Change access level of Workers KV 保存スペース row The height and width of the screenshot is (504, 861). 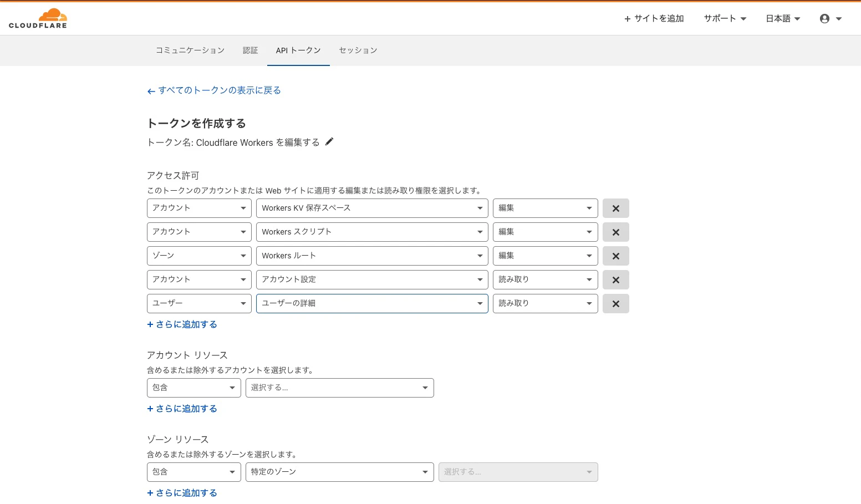coord(546,208)
